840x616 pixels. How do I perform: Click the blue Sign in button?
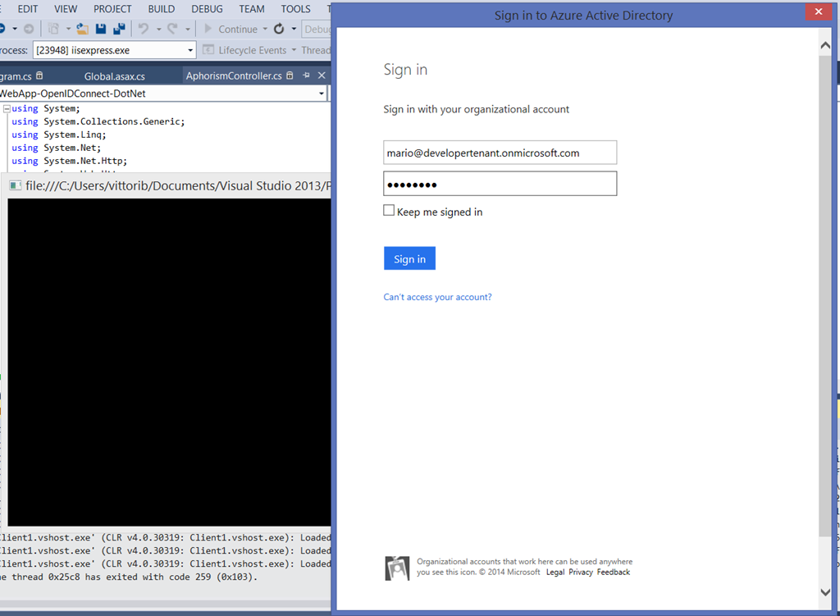tap(409, 258)
